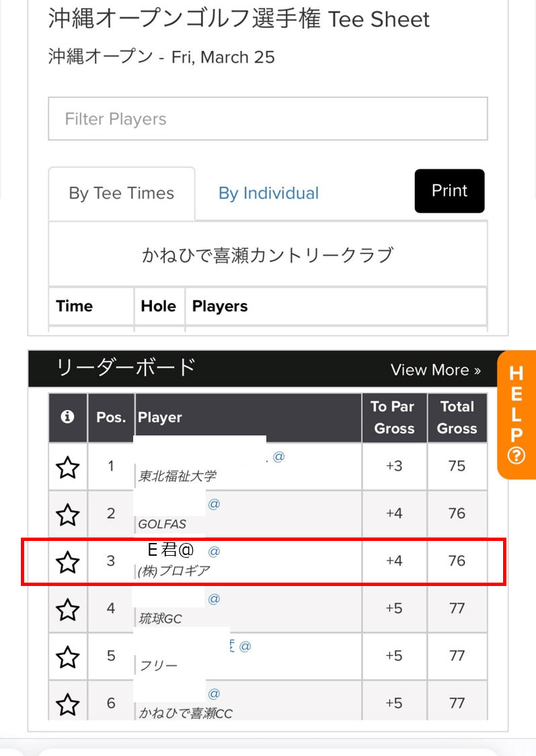Viewport: 536px width, 756px height.
Task: Click the To Par Gross column header
Action: pos(394,417)
